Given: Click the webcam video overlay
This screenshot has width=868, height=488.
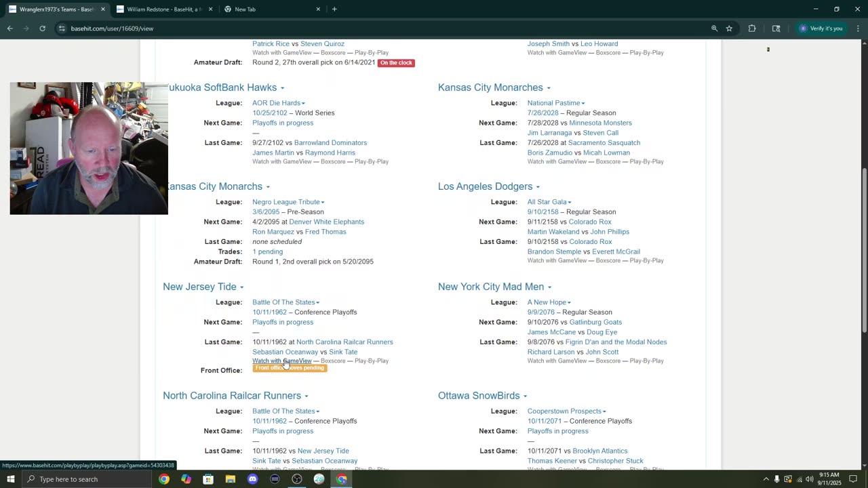Looking at the screenshot, I should pyautogui.click(x=89, y=148).
